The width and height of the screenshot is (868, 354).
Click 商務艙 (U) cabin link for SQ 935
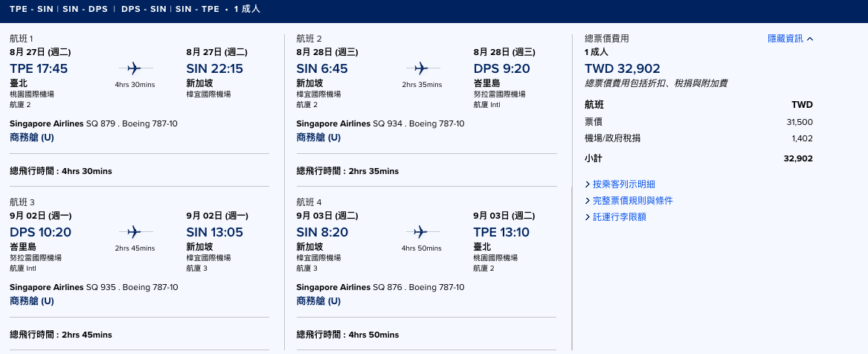(x=32, y=301)
